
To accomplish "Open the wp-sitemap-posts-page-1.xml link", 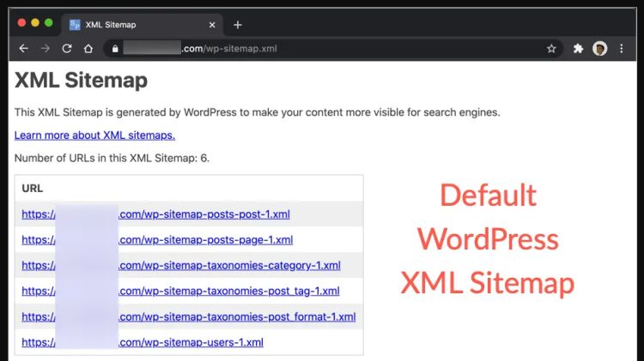I will click(x=157, y=239).
